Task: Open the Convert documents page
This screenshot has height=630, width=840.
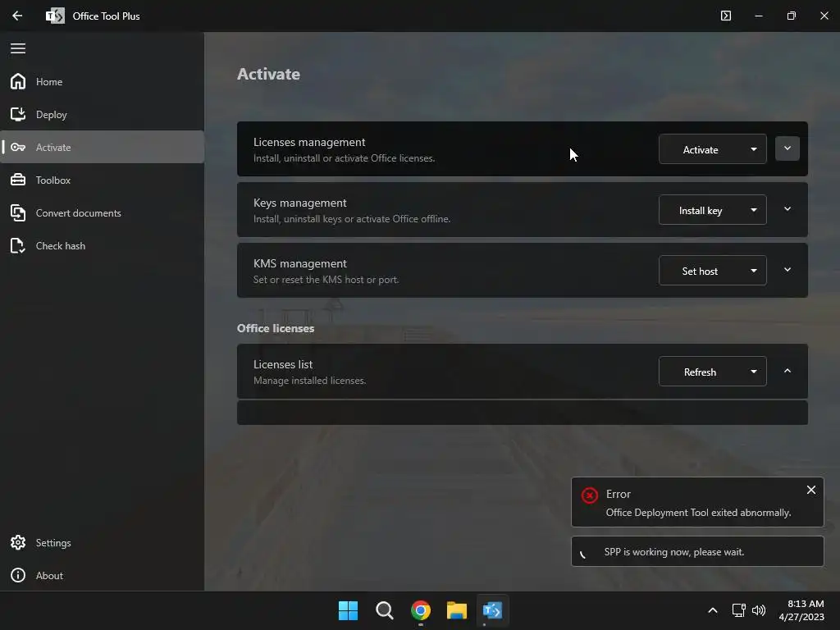Action: (x=102, y=212)
